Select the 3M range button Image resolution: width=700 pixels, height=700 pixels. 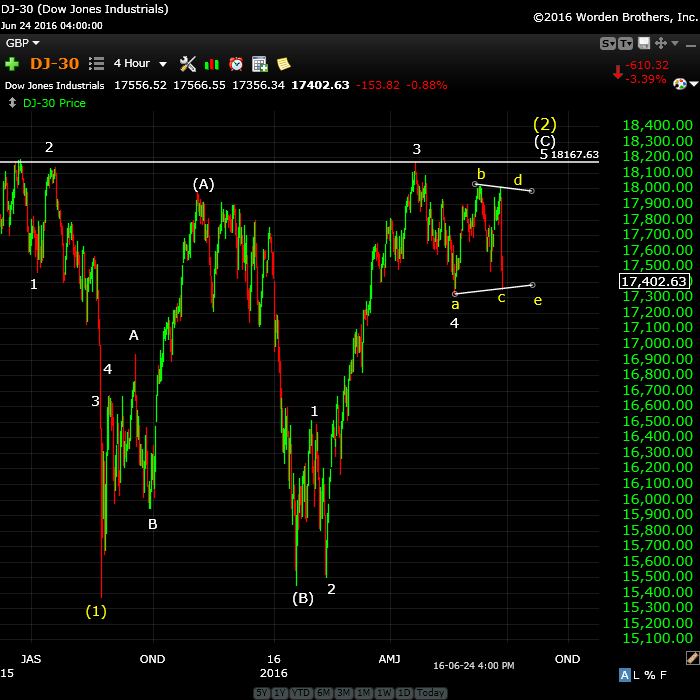pos(343,693)
